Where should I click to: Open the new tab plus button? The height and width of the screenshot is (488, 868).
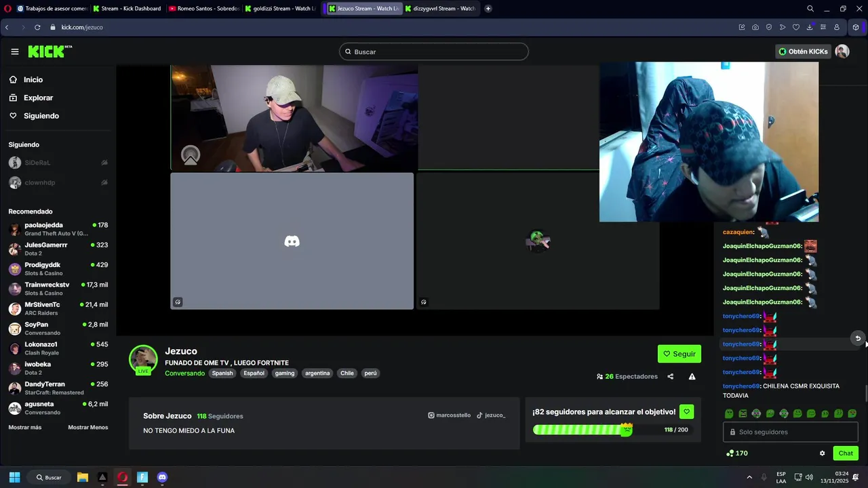point(488,9)
